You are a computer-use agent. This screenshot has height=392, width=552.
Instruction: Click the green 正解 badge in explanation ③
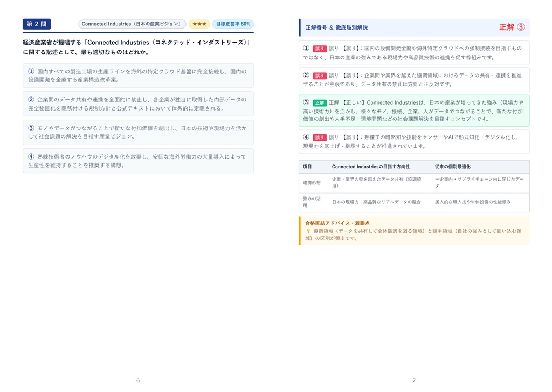(320, 102)
